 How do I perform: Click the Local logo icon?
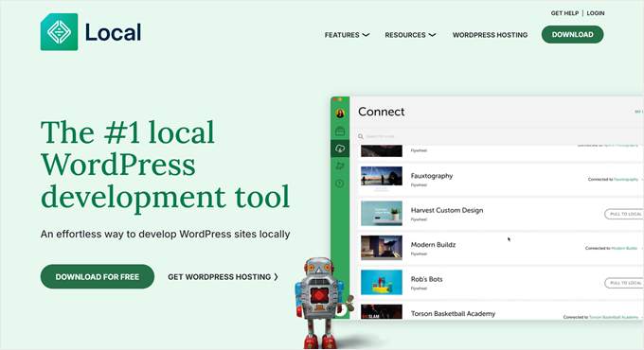point(59,32)
